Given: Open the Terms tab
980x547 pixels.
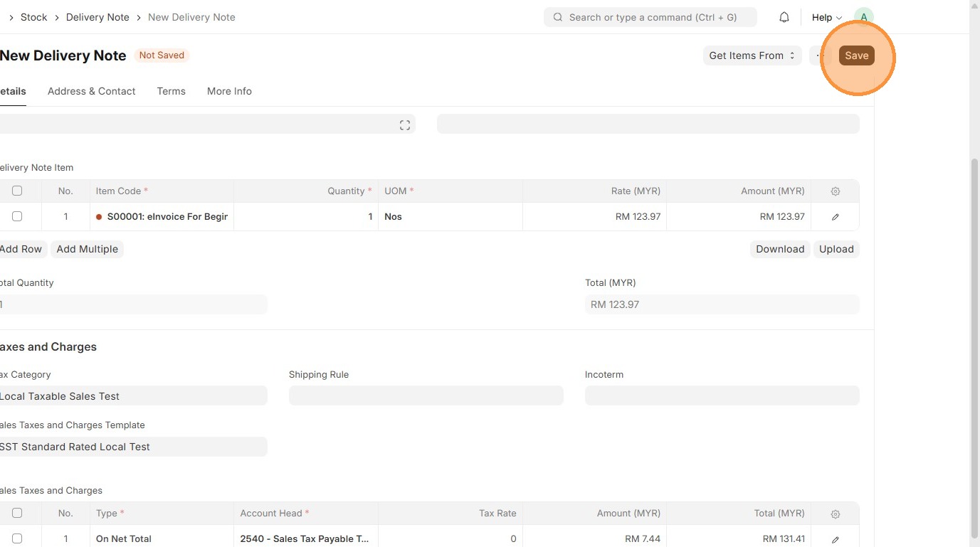Looking at the screenshot, I should pos(171,91).
